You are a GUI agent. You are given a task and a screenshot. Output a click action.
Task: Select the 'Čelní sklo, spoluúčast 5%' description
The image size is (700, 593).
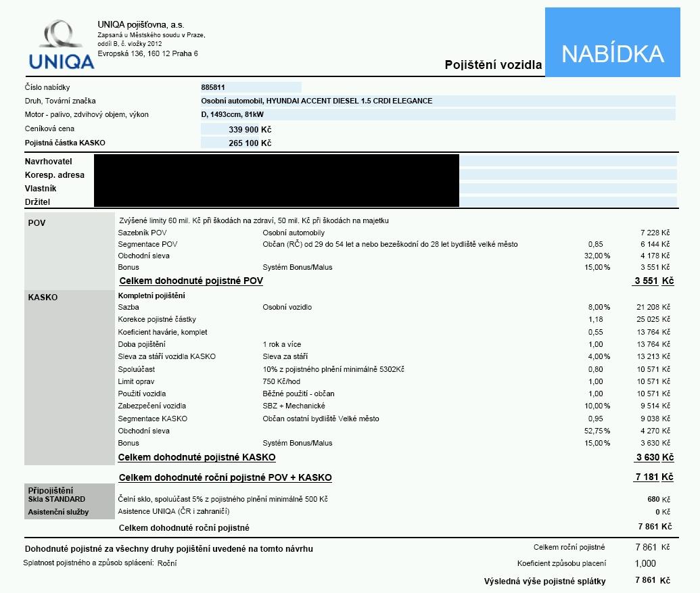pos(223,499)
